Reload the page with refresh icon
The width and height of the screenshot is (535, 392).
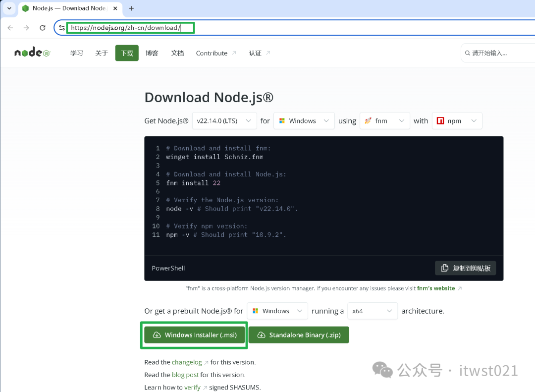42,28
